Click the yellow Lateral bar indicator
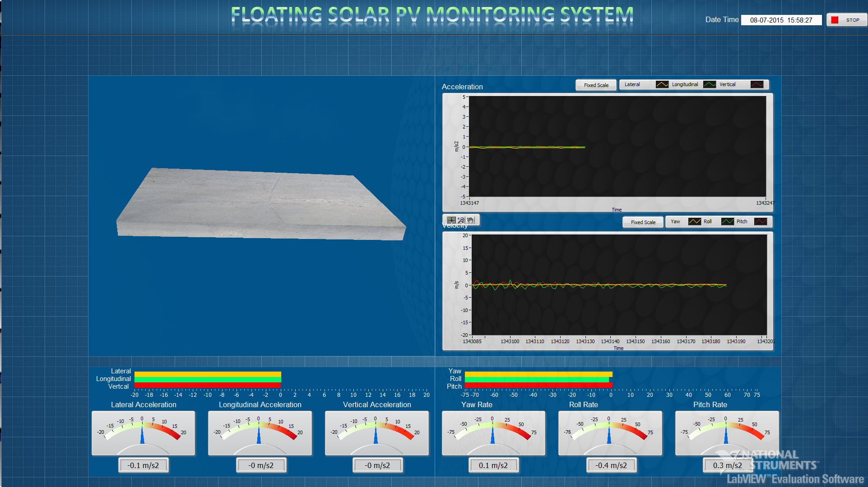The image size is (868, 487). 208,374
